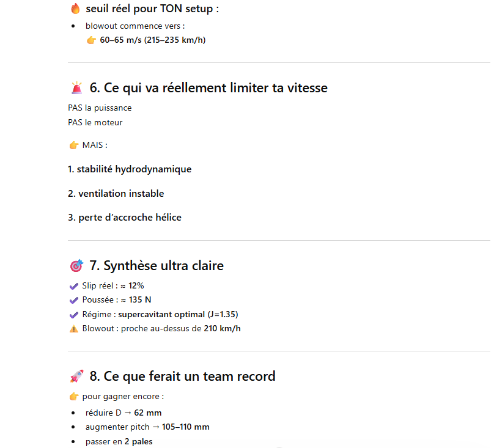Click the heading "Ce qui va réellement limiter ta vitesse"
Viewport: 494px width, 448px height.
click(x=208, y=88)
